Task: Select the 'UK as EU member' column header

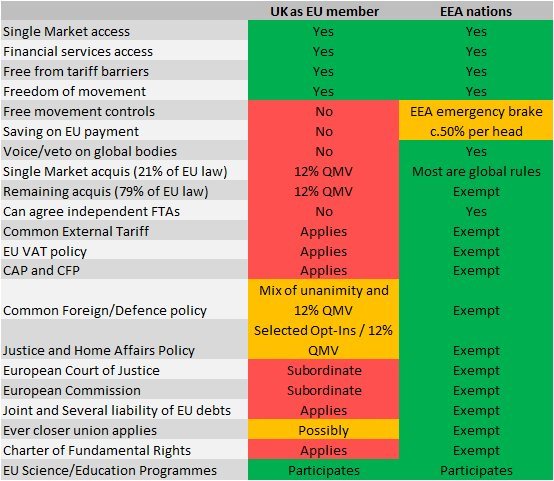Action: pos(324,11)
